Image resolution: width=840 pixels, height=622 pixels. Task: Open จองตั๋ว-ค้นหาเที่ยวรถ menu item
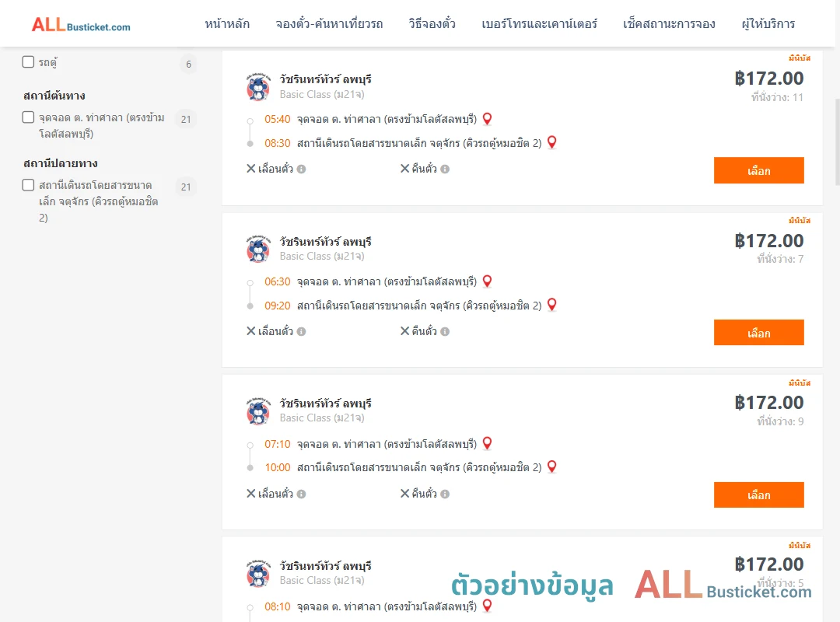pyautogui.click(x=329, y=24)
